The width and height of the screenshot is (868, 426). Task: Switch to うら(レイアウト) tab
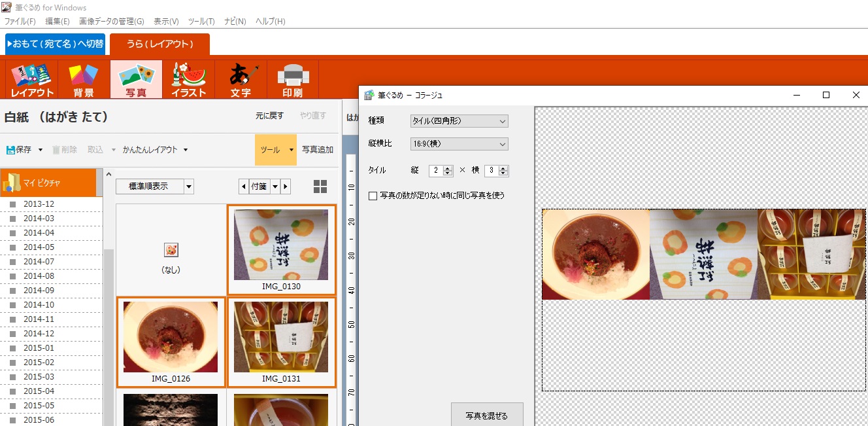tap(159, 44)
